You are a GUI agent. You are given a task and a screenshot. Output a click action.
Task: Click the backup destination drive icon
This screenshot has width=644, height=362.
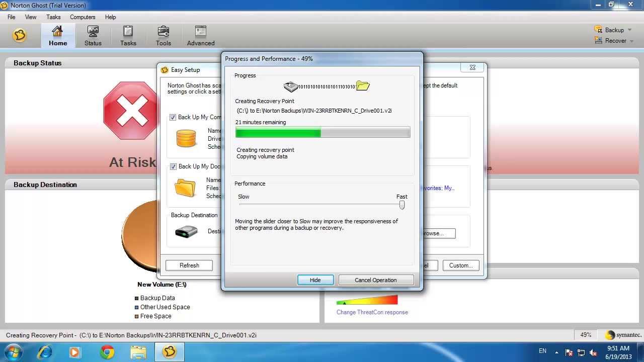point(186,232)
